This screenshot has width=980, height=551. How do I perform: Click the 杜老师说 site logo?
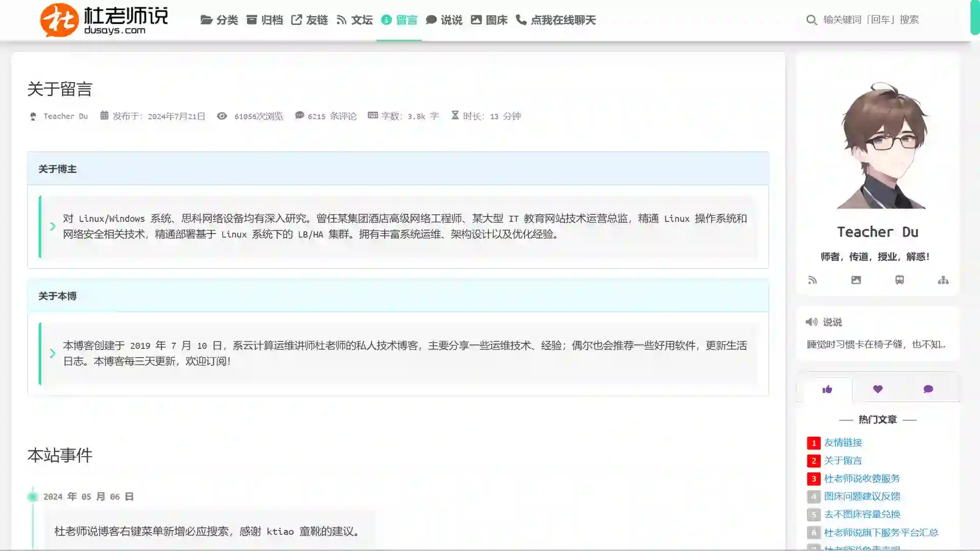click(104, 20)
